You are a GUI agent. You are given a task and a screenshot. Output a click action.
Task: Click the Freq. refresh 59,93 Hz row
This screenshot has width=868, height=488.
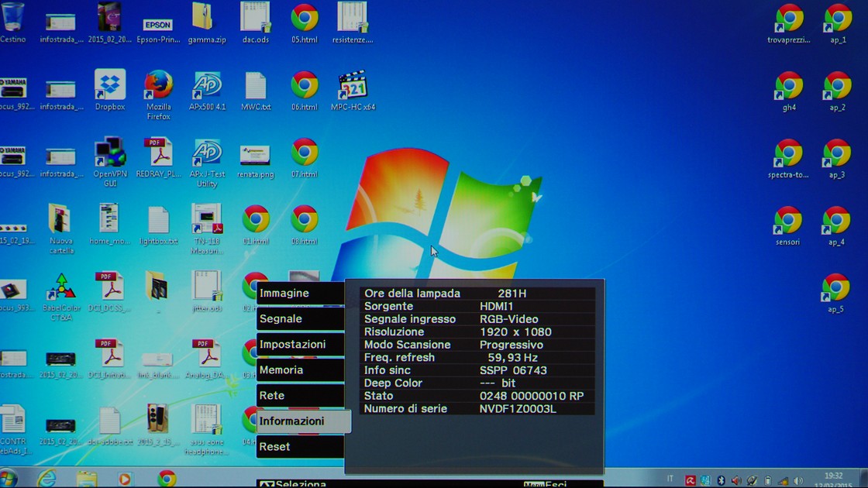(x=477, y=357)
